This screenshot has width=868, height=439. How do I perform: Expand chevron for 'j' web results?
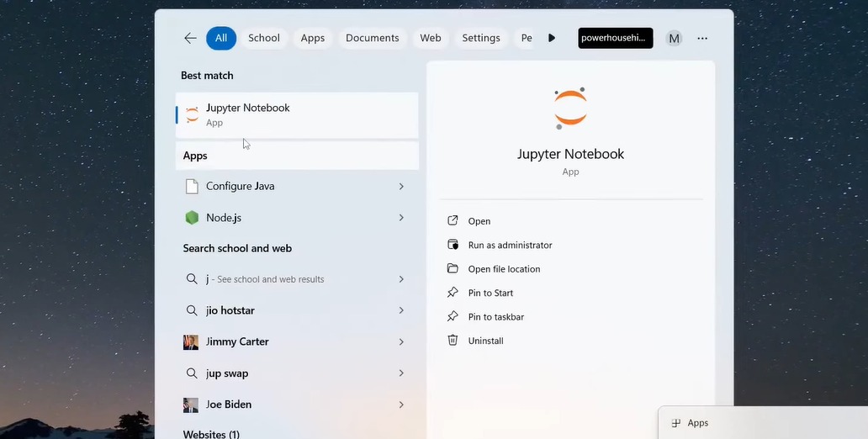pyautogui.click(x=401, y=279)
